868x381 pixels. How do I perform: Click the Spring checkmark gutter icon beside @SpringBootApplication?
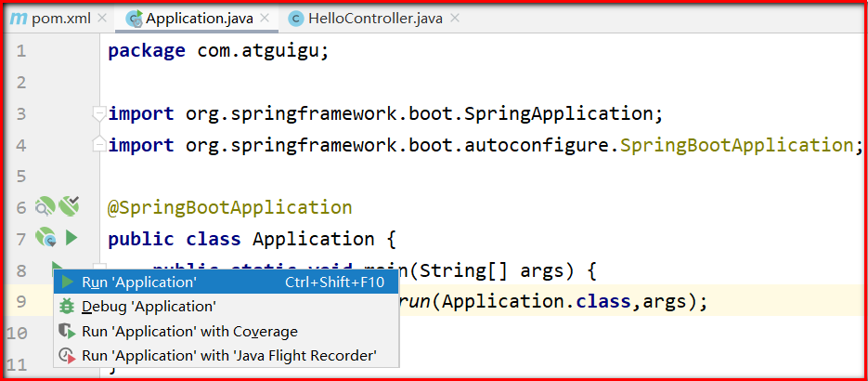click(x=70, y=206)
